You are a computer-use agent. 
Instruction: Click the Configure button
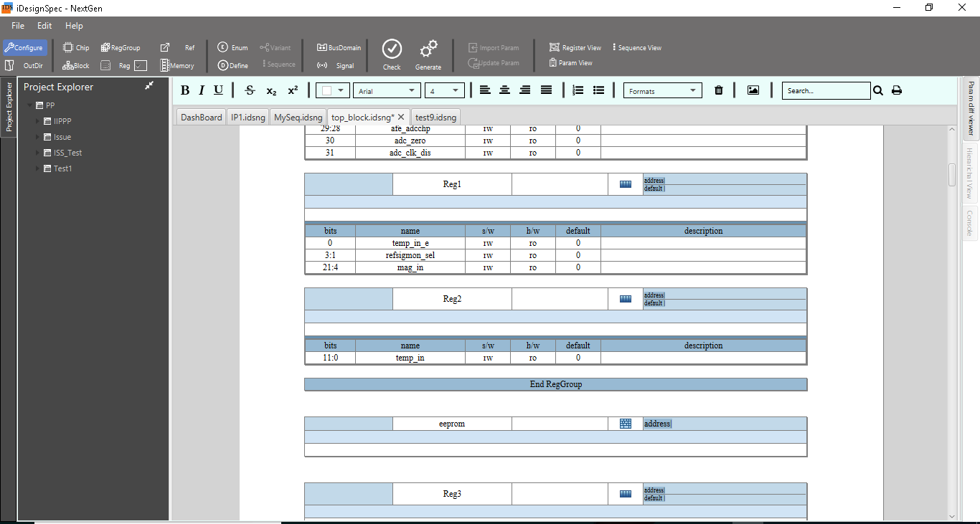24,48
